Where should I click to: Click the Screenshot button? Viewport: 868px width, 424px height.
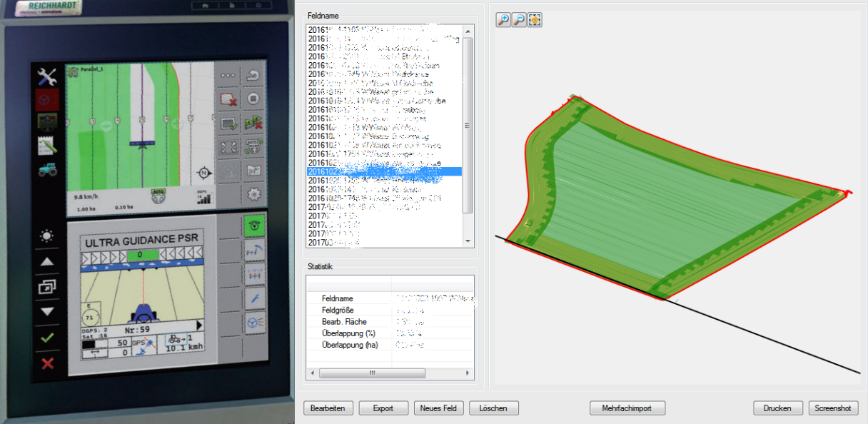tap(833, 408)
